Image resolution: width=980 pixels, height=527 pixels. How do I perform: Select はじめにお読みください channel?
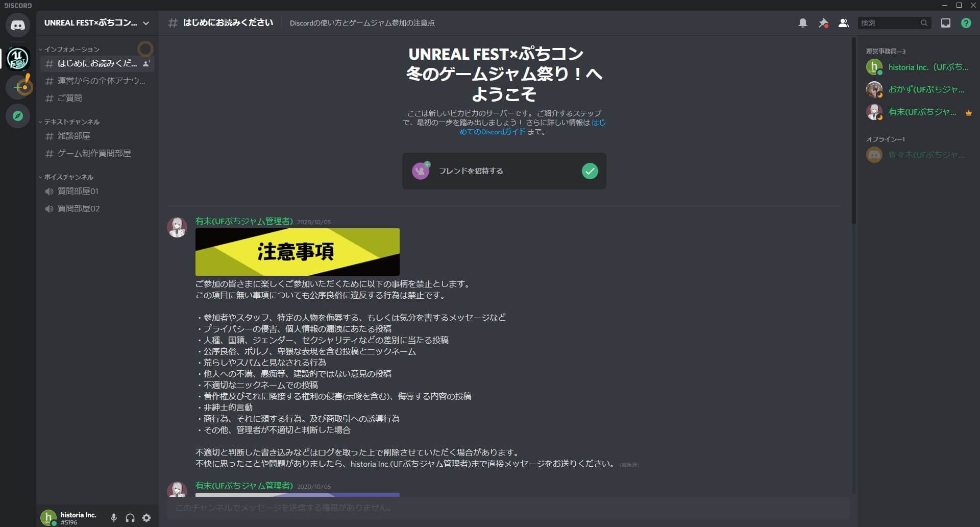click(97, 63)
